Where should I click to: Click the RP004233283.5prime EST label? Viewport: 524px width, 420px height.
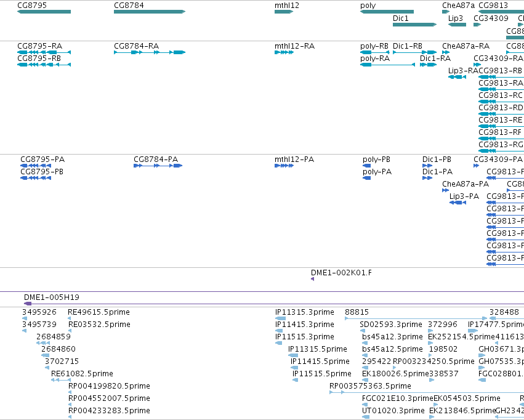click(x=109, y=411)
